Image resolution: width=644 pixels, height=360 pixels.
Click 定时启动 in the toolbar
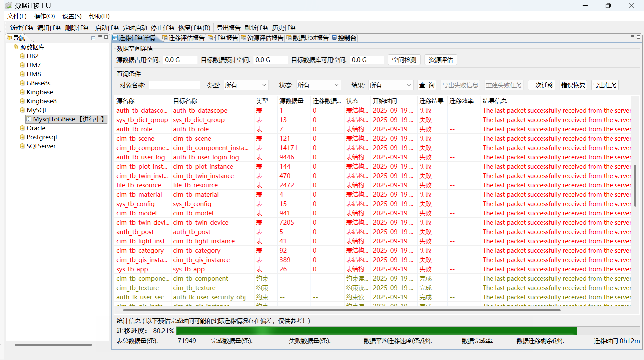click(x=135, y=28)
